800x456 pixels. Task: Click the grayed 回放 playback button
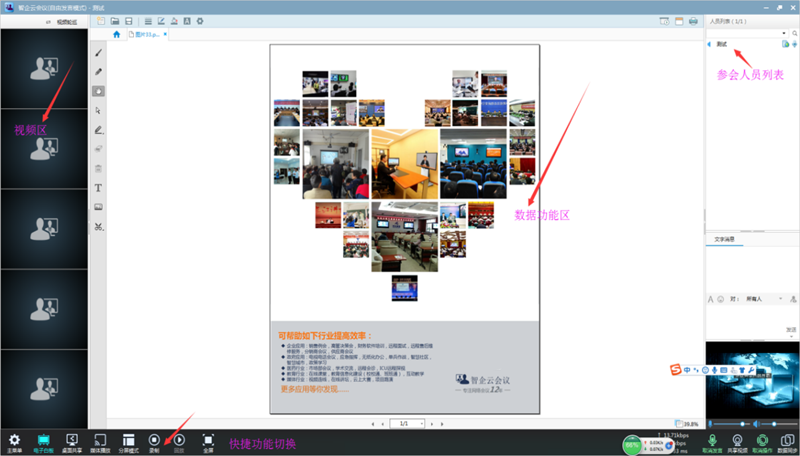pos(179,442)
